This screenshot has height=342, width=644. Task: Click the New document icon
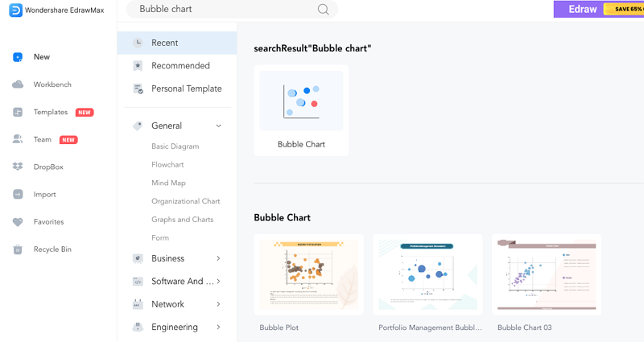point(18,57)
